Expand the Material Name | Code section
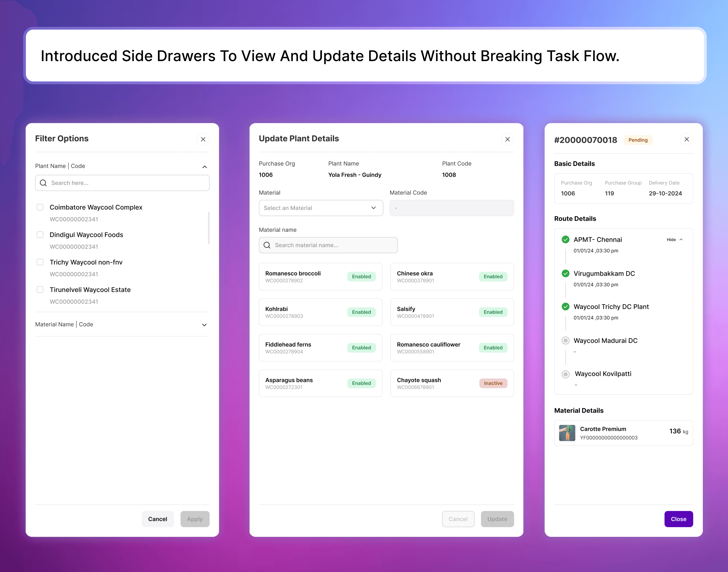This screenshot has width=728, height=572. [x=204, y=325]
